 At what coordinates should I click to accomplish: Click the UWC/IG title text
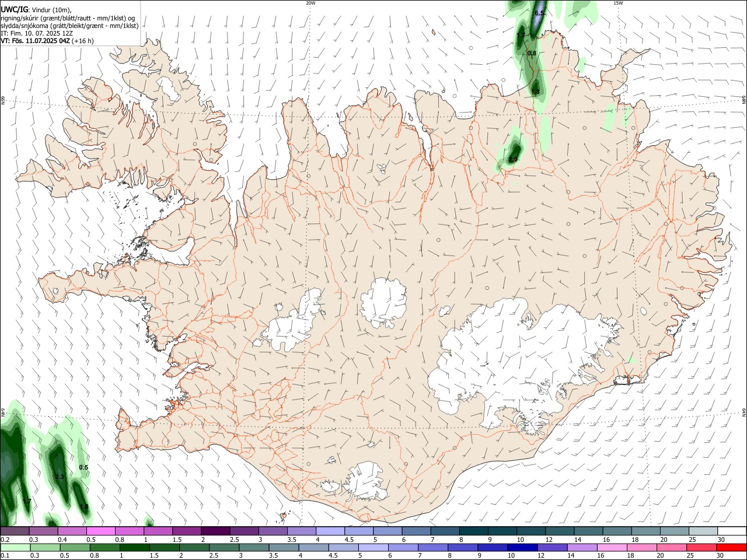click(14, 10)
